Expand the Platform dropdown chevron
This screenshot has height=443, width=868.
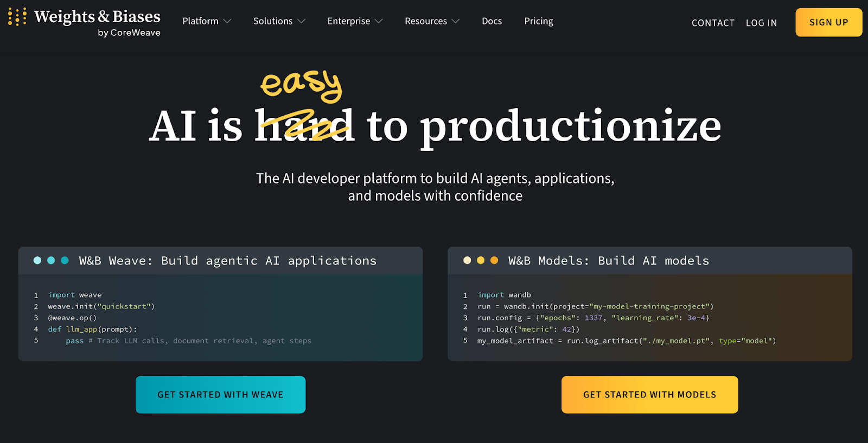click(x=227, y=21)
